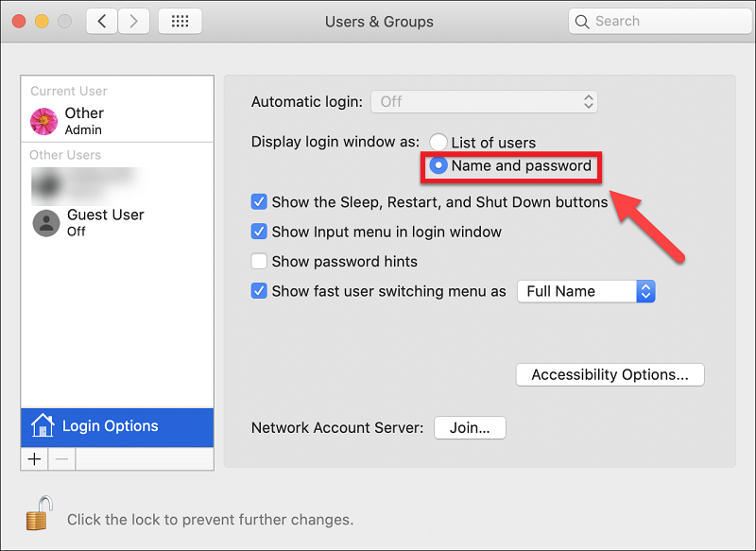Untick Show fast user switching menu checkbox

pos(259,291)
